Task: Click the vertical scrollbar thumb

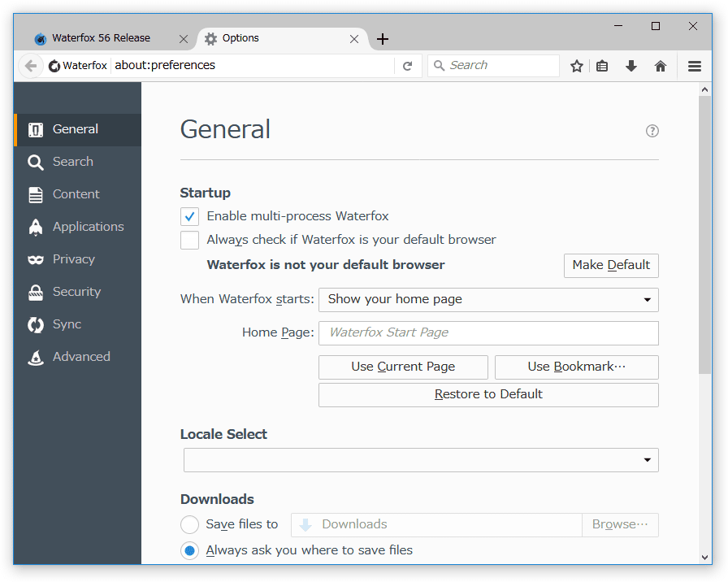Action: 704,235
